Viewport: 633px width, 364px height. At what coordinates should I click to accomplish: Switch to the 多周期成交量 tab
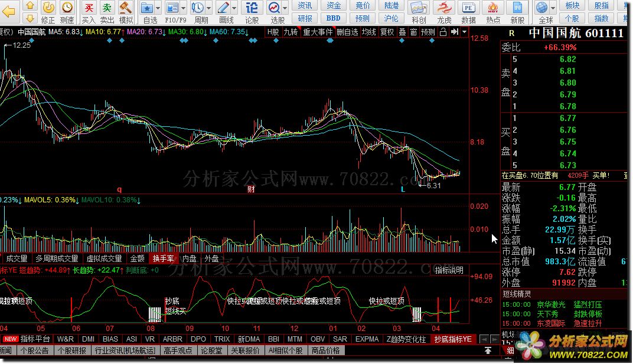click(x=57, y=258)
